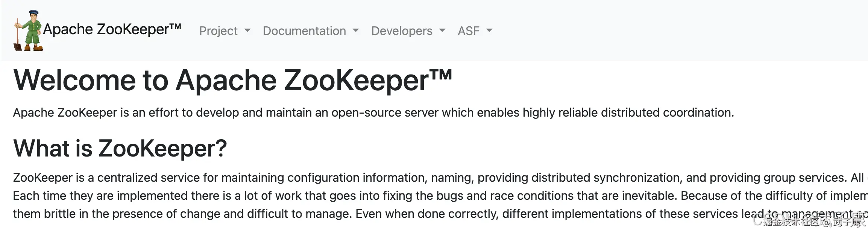Click the sentence about highly reliable distributed coordination
Image resolution: width=868 pixels, height=234 pixels.
(x=373, y=112)
